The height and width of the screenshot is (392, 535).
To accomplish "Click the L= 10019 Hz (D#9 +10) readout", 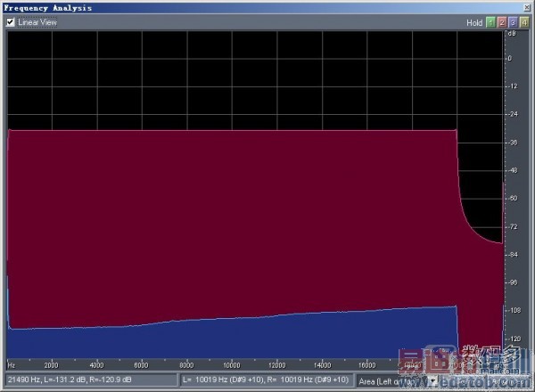I will 267,380.
